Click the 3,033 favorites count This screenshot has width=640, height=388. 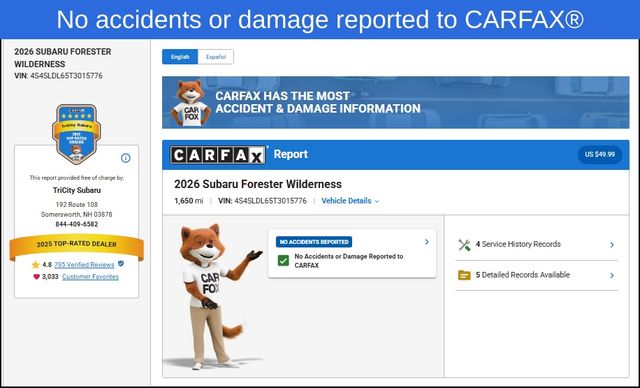50,277
